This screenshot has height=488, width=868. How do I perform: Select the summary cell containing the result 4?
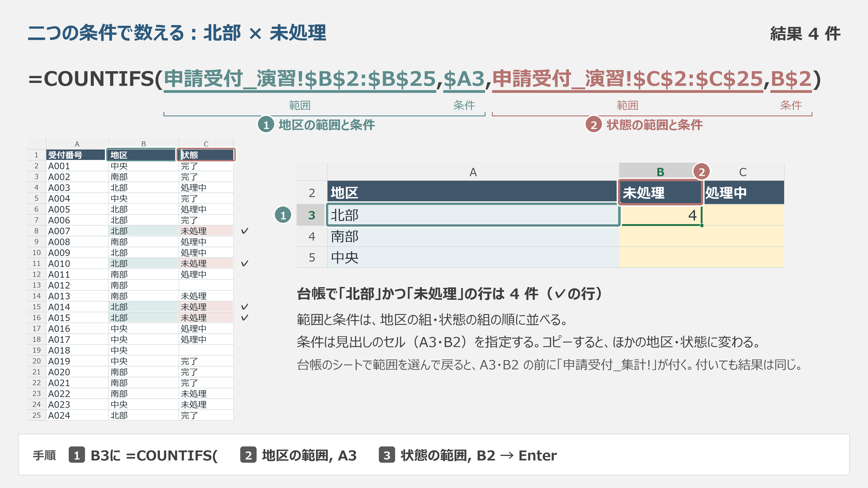coord(660,215)
